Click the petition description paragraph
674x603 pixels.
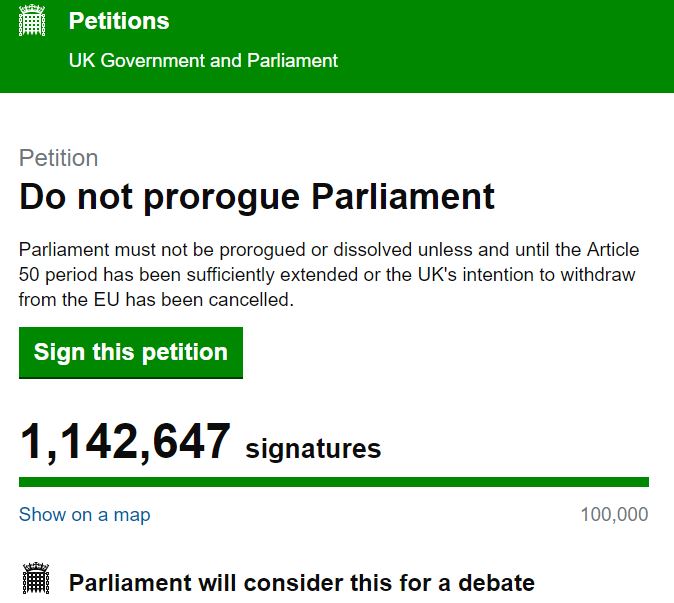pos(329,274)
